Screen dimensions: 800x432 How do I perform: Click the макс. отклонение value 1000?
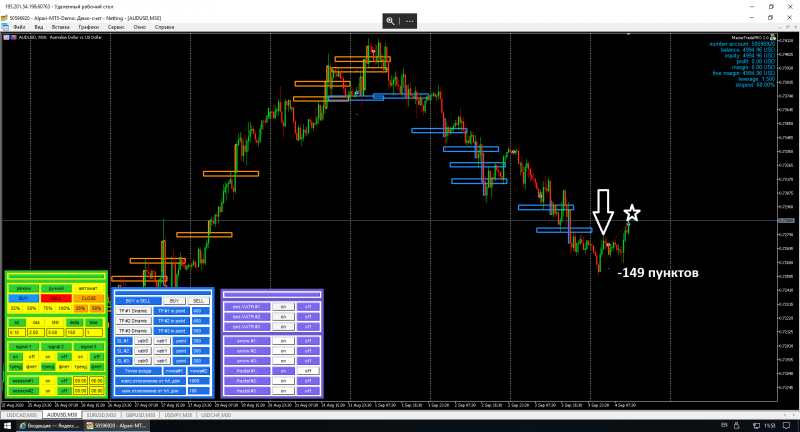click(x=198, y=381)
